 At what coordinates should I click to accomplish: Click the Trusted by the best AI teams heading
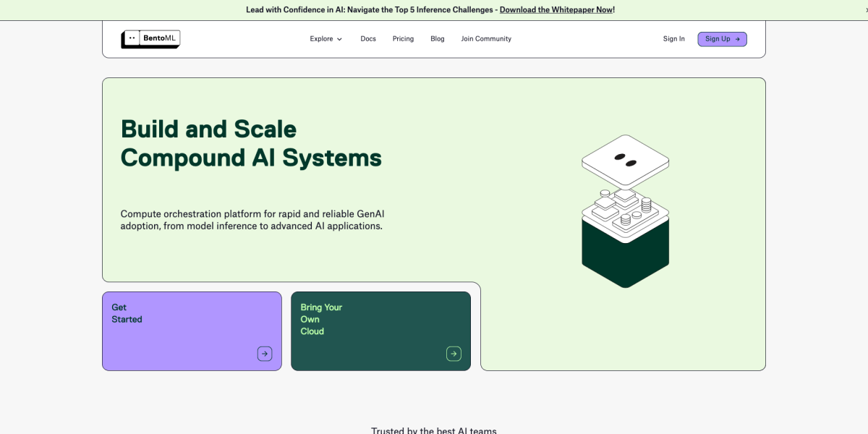pos(434,430)
